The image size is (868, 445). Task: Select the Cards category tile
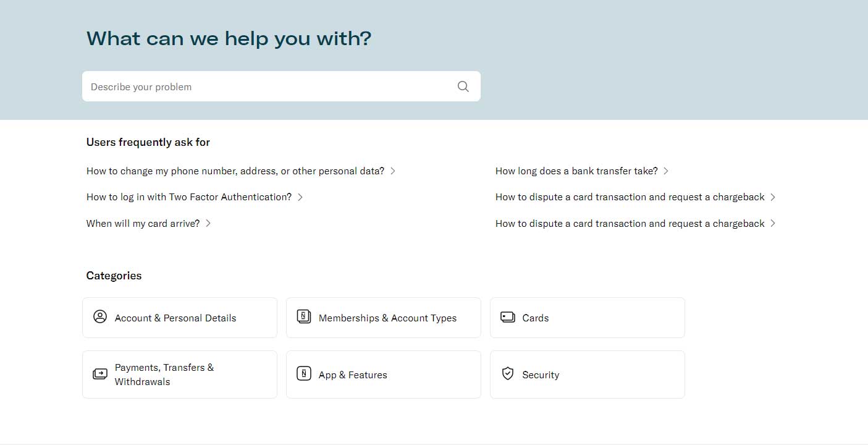point(588,318)
